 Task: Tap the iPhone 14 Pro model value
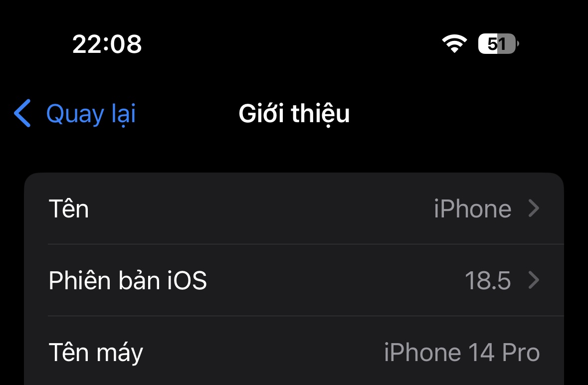[462, 353]
